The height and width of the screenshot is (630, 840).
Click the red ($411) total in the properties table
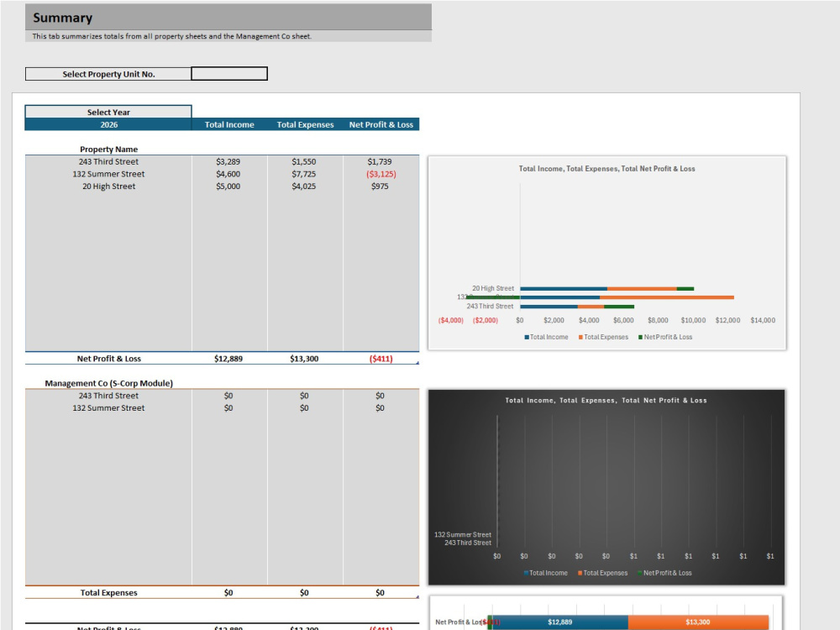(x=381, y=359)
